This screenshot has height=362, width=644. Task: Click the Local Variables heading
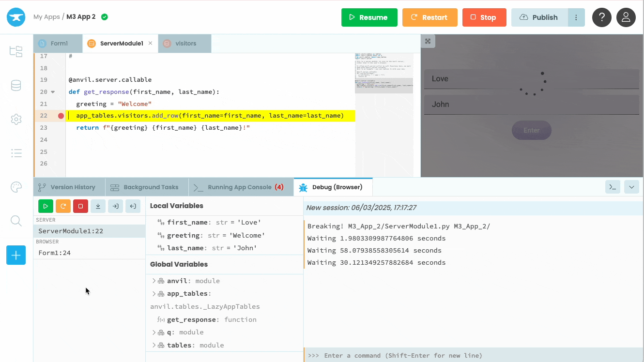pos(177,206)
